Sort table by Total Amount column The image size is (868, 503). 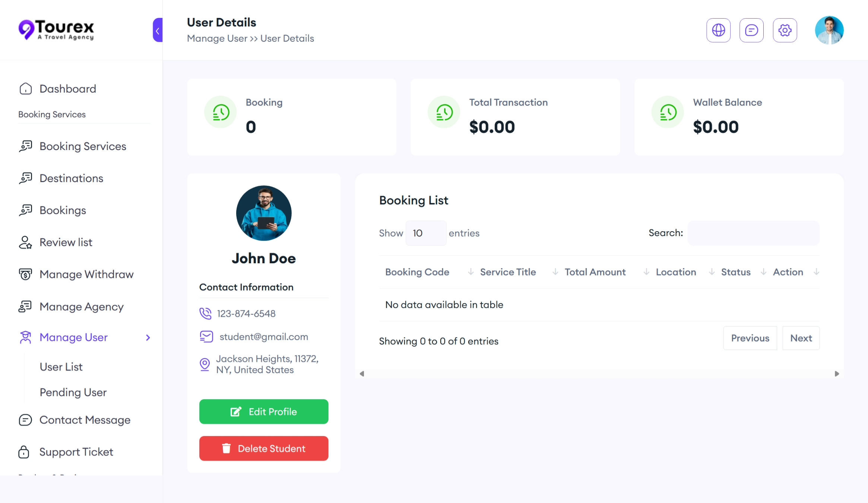click(x=595, y=272)
